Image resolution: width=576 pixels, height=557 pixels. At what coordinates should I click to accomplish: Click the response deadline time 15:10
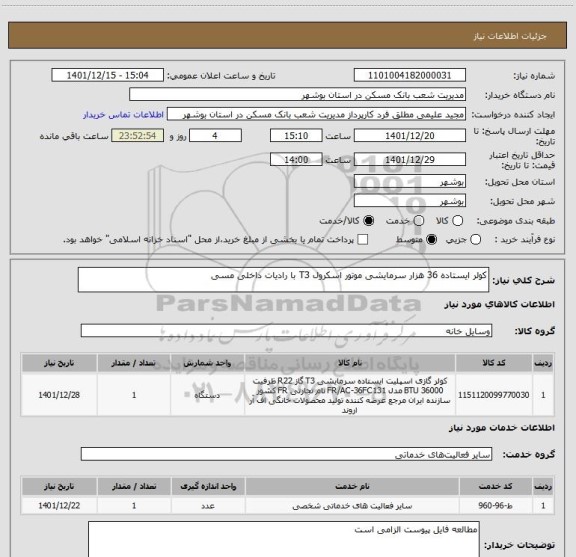click(x=296, y=136)
